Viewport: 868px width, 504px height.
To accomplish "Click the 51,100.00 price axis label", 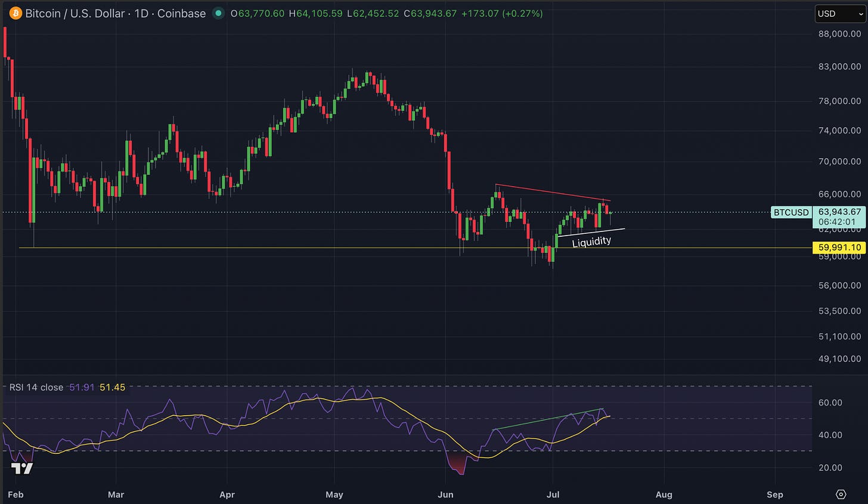I will pos(839,336).
